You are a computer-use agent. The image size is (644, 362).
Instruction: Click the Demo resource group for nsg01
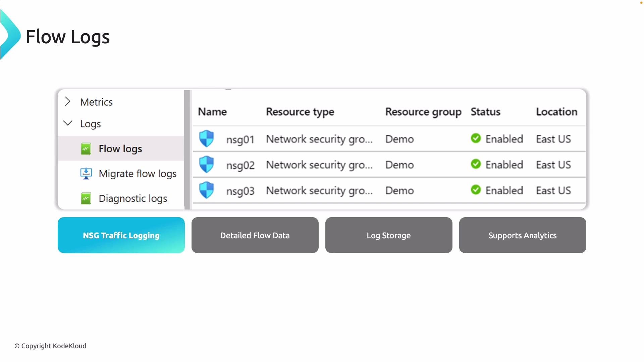399,139
